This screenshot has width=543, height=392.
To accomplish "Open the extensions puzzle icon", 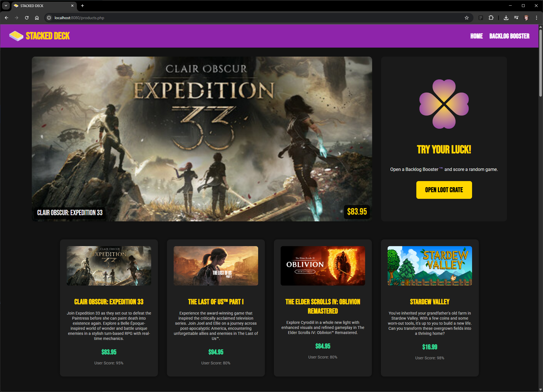I will click(491, 18).
